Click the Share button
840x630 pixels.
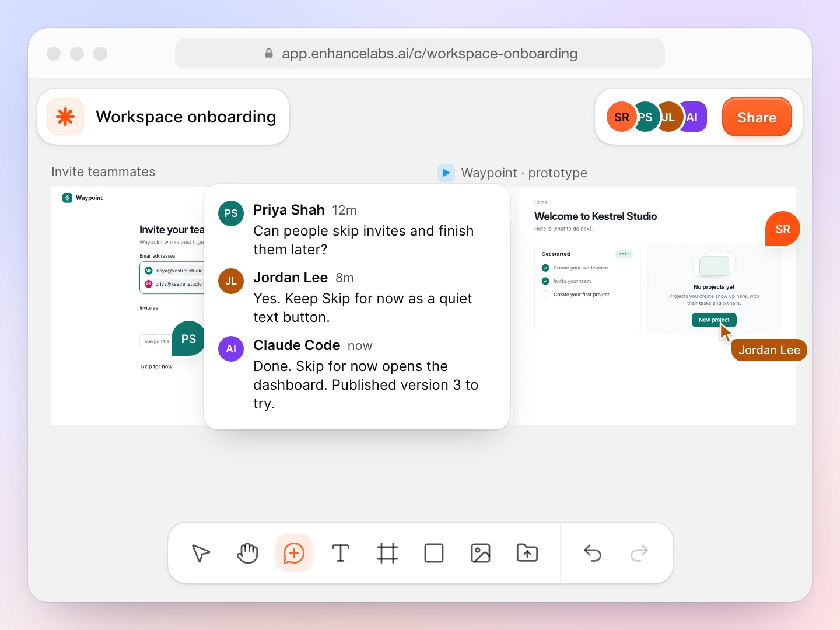coord(757,117)
